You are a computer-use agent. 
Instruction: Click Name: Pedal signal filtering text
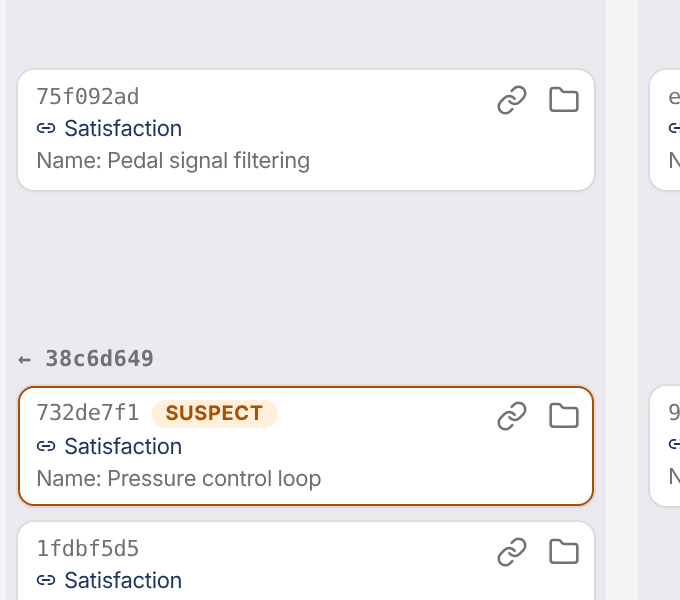coord(173,161)
